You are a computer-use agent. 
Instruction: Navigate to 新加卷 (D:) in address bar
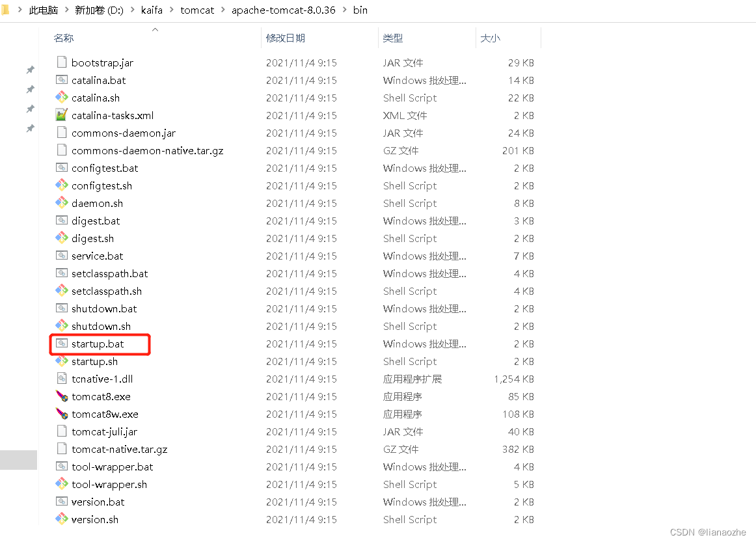click(x=99, y=10)
